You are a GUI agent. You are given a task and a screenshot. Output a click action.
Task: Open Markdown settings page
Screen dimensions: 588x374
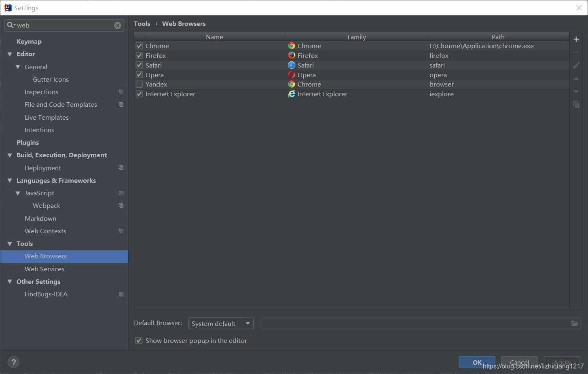pyautogui.click(x=40, y=219)
